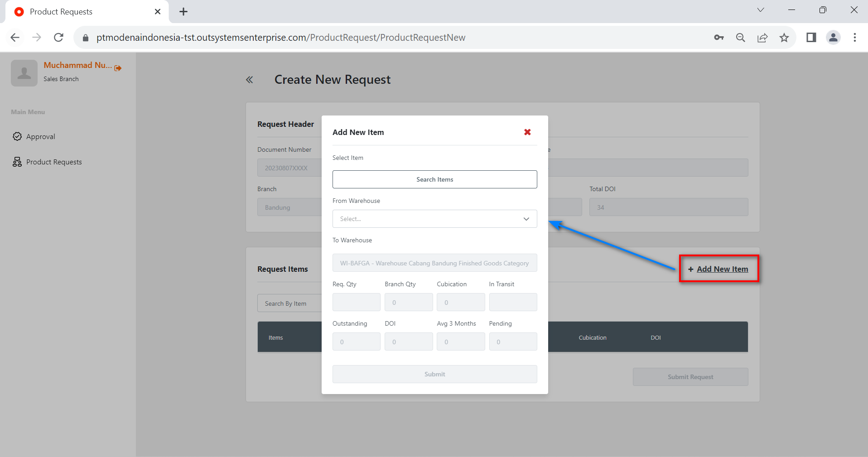Click the double-chevron back icon
This screenshot has width=868, height=457.
[249, 80]
